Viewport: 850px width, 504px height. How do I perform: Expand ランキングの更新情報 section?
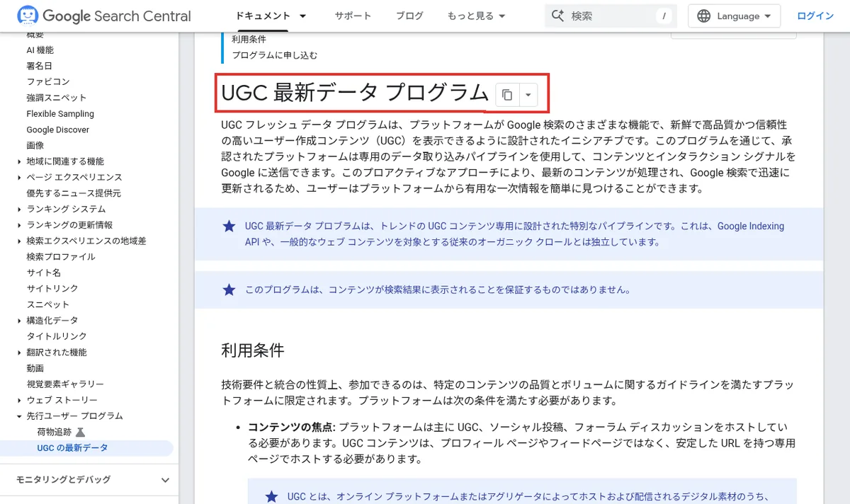(19, 225)
